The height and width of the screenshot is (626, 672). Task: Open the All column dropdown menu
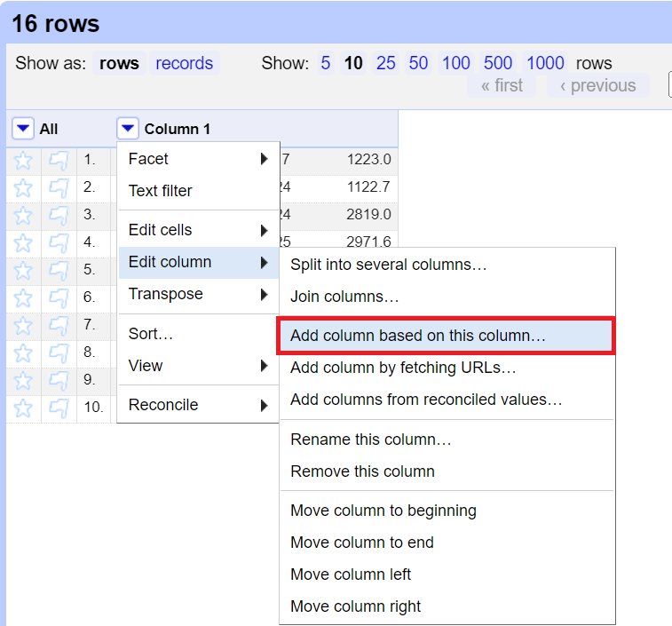tap(23, 128)
